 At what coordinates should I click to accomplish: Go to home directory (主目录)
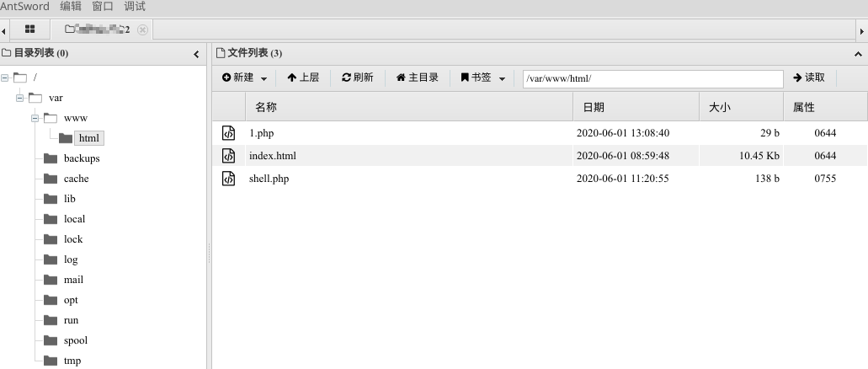pos(418,78)
